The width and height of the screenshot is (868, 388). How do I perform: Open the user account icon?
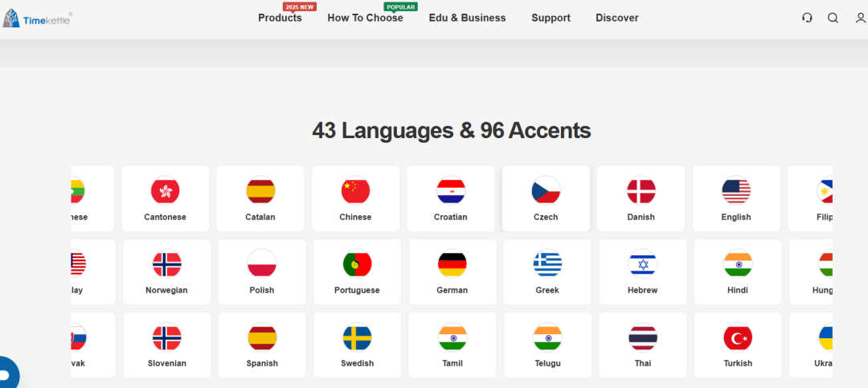tap(861, 18)
